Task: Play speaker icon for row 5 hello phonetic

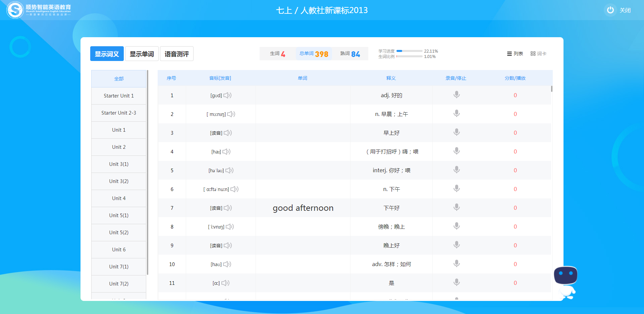Action: pyautogui.click(x=229, y=171)
